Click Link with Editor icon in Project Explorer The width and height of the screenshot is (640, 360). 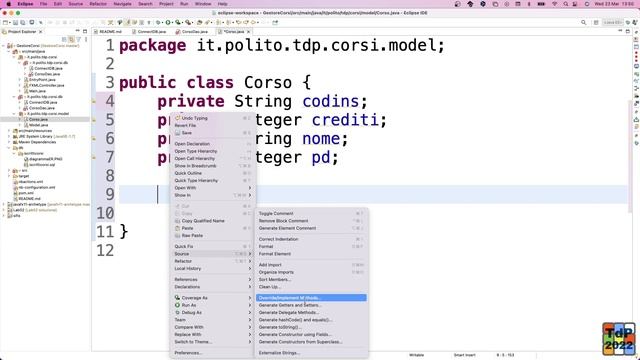pos(71,40)
